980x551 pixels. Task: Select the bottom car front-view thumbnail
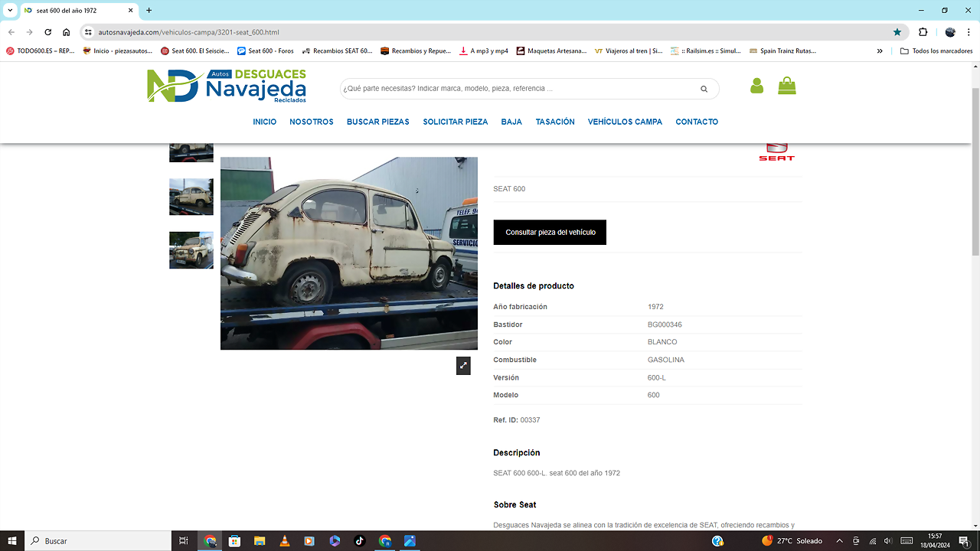click(191, 250)
